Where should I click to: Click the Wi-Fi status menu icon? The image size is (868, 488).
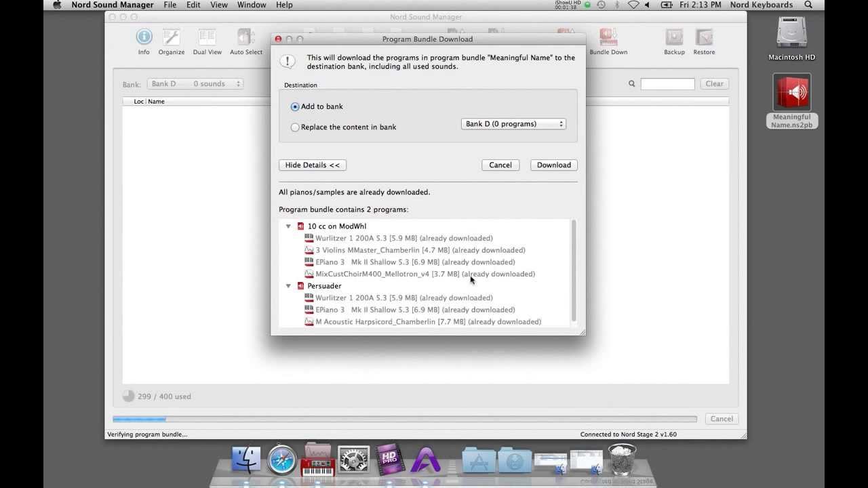tap(633, 5)
